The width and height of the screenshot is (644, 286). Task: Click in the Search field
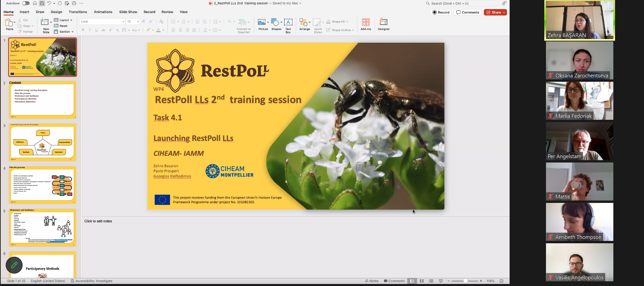(x=461, y=3)
